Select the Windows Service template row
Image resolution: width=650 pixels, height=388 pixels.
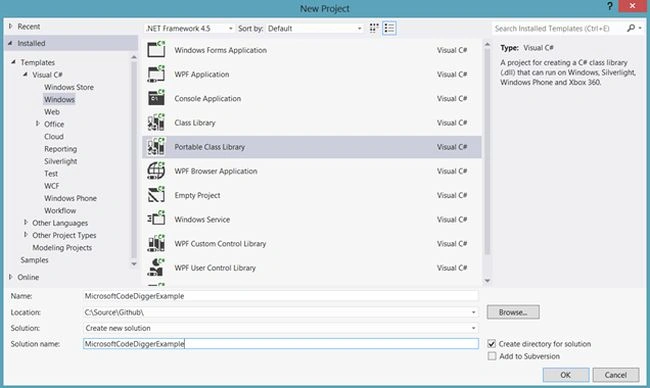pos(312,219)
